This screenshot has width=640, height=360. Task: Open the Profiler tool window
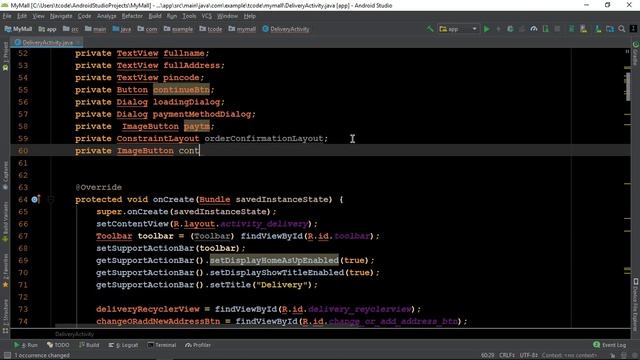[198, 345]
